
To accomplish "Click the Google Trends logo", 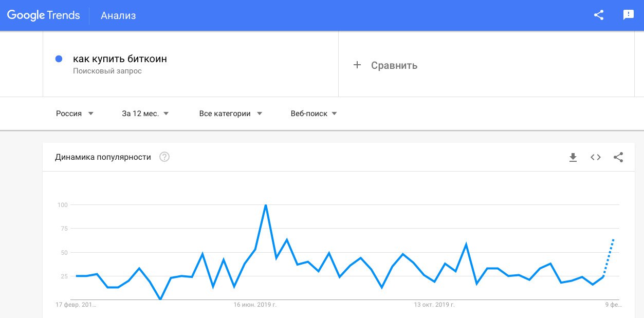I will coord(44,15).
